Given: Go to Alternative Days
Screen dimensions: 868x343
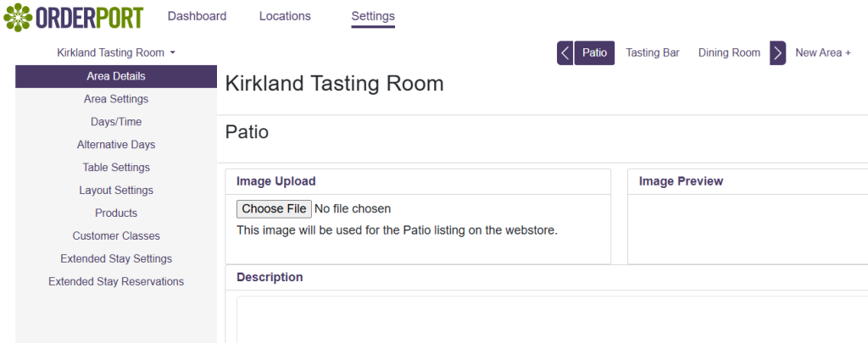Looking at the screenshot, I should click(116, 145).
